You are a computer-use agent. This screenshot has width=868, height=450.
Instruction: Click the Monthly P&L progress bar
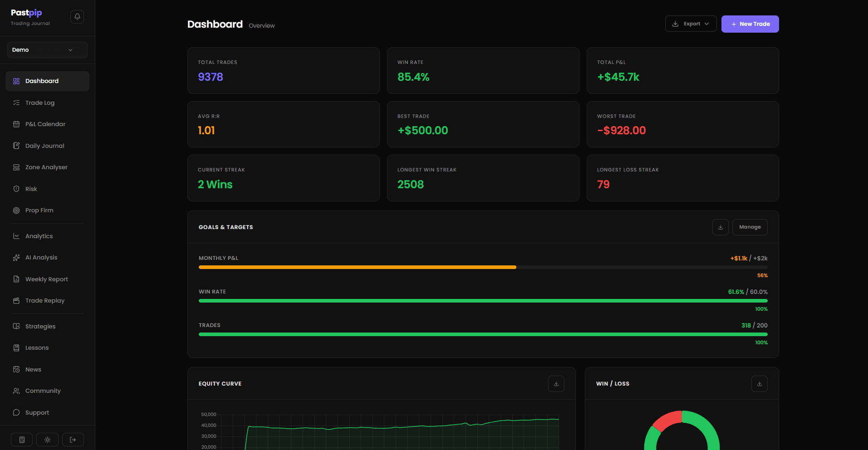coord(483,267)
